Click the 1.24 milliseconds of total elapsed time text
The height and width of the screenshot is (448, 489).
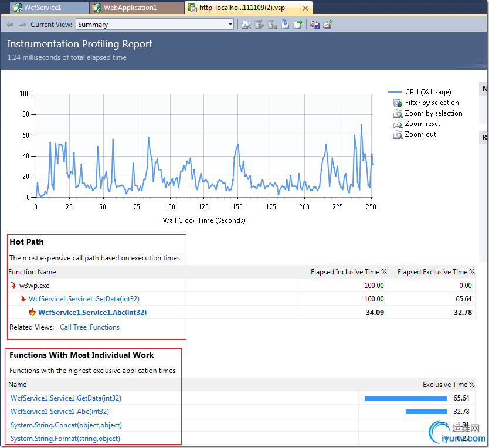pos(67,57)
